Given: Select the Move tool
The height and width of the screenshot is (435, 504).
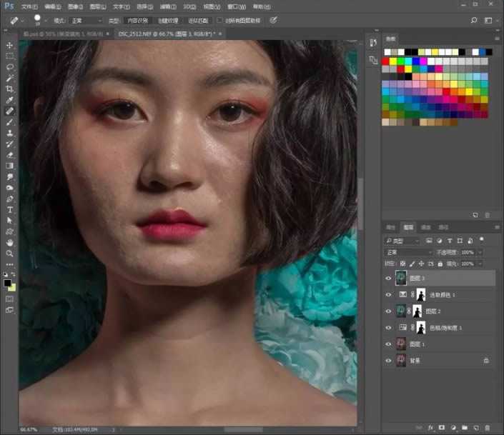Looking at the screenshot, I should [10, 45].
